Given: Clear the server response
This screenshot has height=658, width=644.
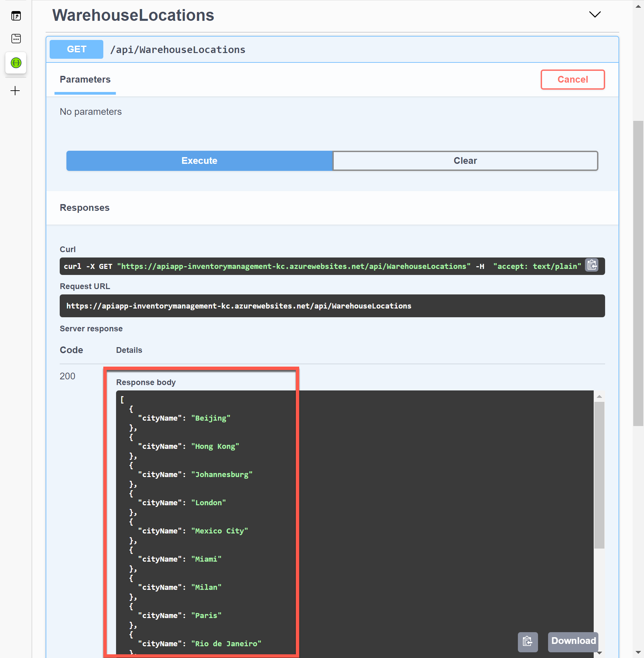Looking at the screenshot, I should click(465, 161).
